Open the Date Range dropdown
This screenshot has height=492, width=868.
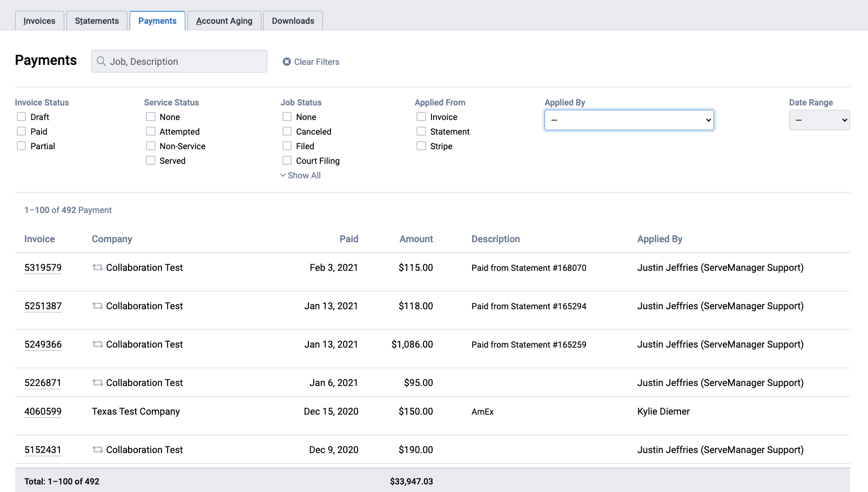(819, 120)
